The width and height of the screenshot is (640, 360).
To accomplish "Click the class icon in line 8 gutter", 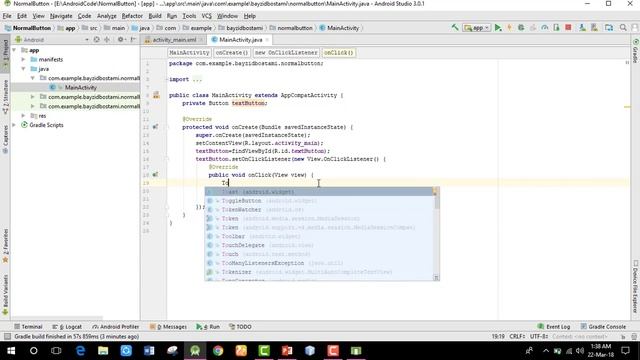I will (x=156, y=95).
